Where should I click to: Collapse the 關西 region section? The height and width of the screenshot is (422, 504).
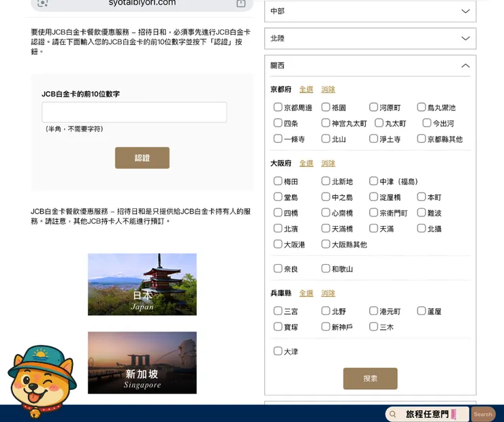point(371,65)
